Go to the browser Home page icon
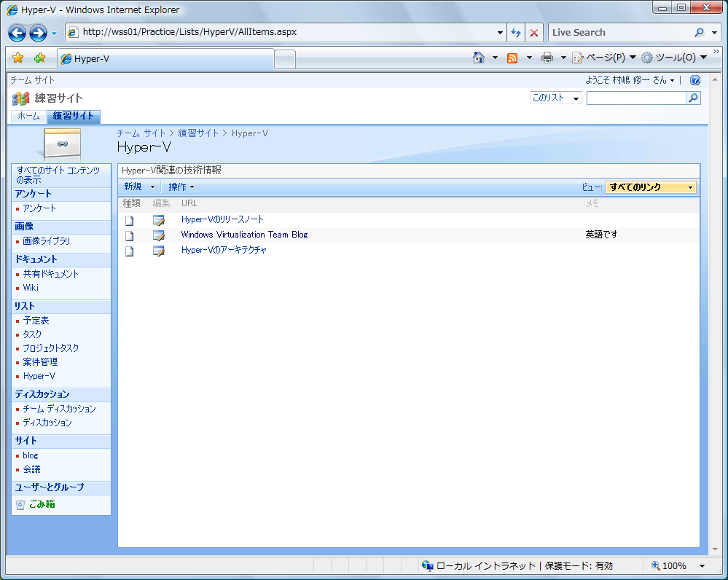The image size is (728, 580). click(479, 58)
